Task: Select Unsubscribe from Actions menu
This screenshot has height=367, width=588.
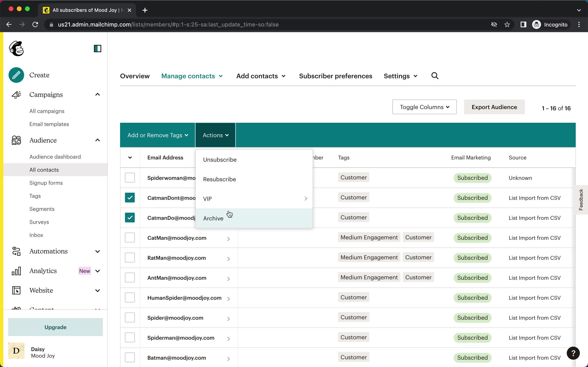Action: click(220, 159)
